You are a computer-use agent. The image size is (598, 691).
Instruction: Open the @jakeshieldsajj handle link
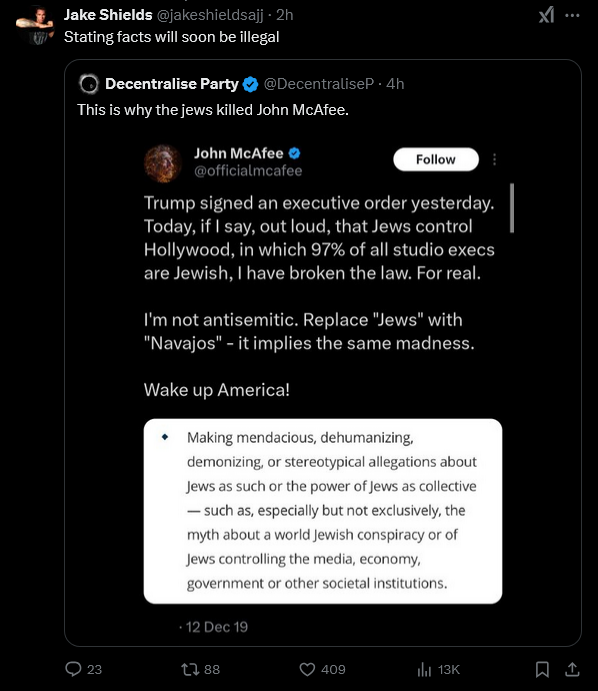tap(210, 15)
